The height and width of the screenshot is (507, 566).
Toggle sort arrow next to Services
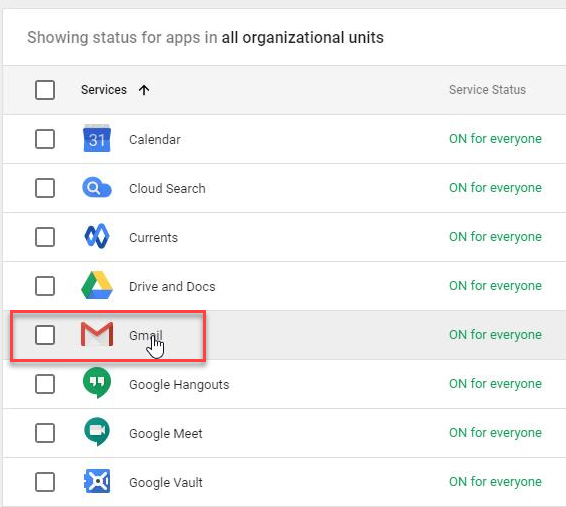[144, 90]
